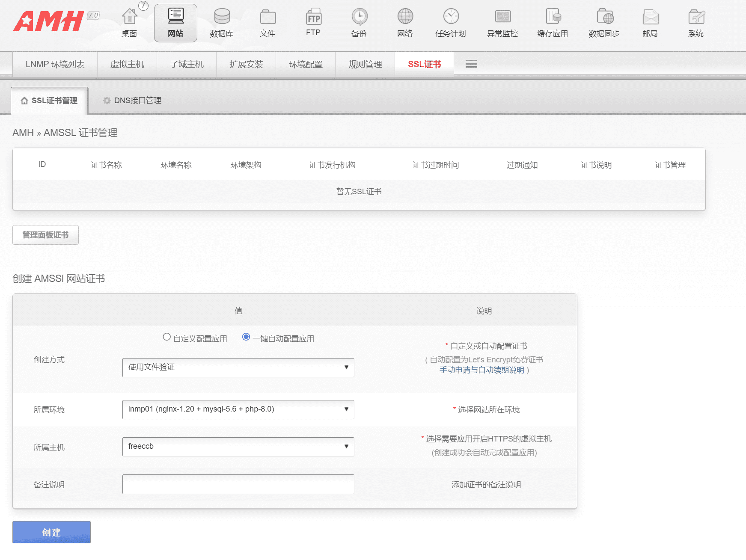The image size is (746, 560).
Task: Click inside the 备注说明 input field
Action: coord(238,484)
